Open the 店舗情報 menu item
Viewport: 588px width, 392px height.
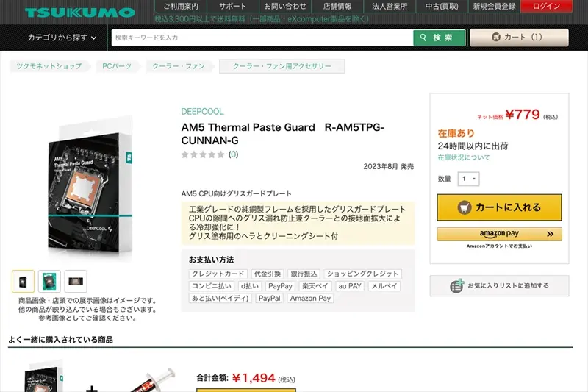click(x=337, y=7)
